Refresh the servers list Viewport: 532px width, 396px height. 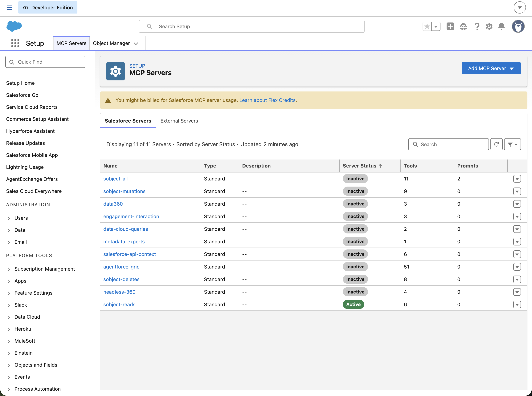pyautogui.click(x=496, y=144)
